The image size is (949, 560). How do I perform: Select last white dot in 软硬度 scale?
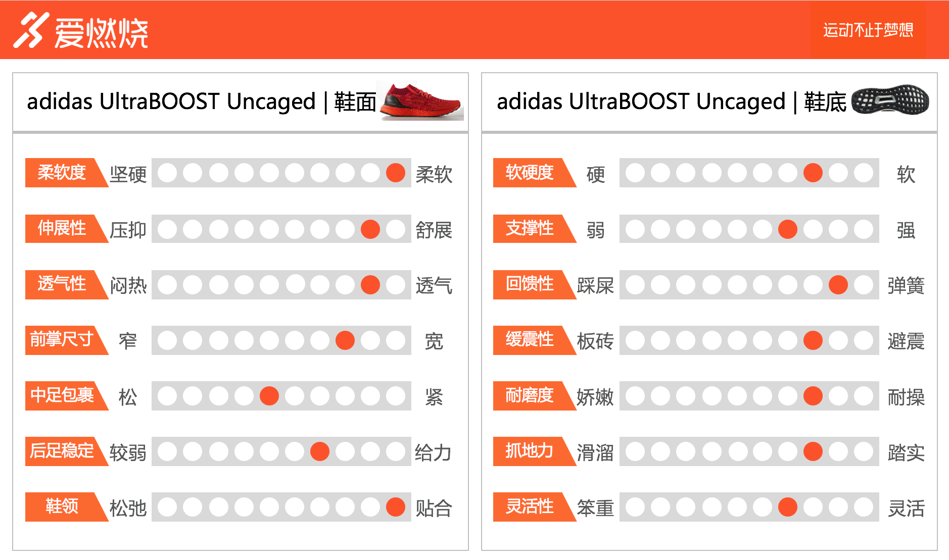point(864,173)
